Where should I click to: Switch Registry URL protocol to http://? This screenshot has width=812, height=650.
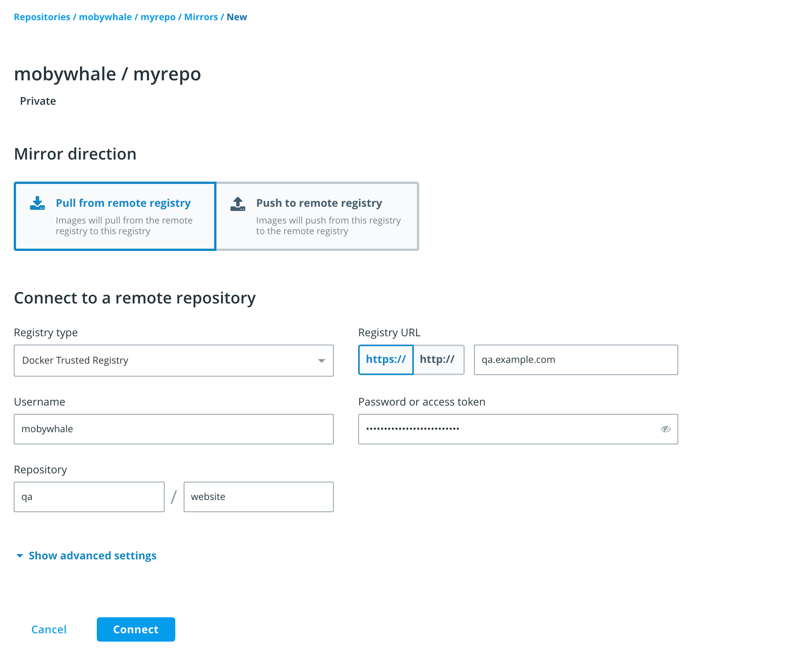click(x=438, y=359)
